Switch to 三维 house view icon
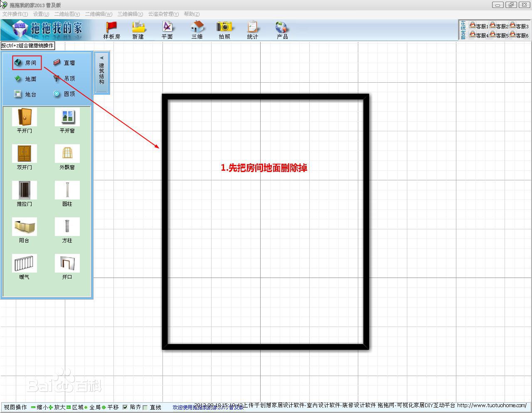Image resolution: width=532 pixels, height=413 pixels. (x=197, y=29)
